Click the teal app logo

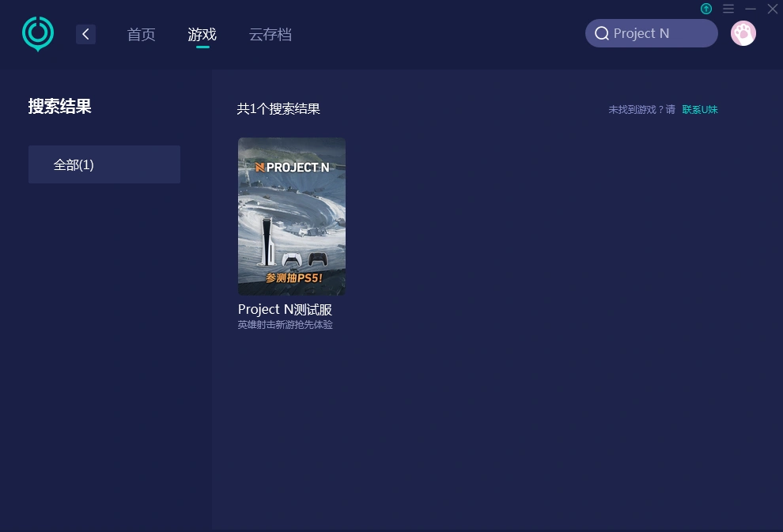(x=38, y=33)
